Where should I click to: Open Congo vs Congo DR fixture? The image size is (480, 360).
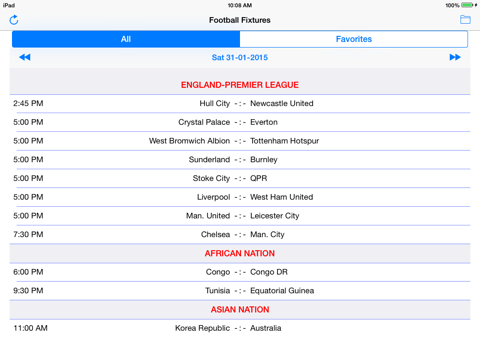pyautogui.click(x=240, y=272)
